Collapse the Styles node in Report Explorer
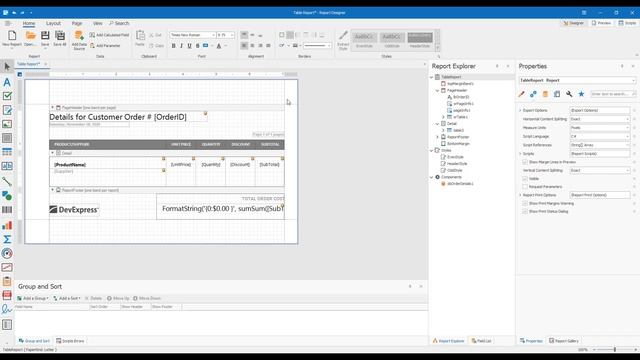Screen dimensions: 640x360 (431, 150)
